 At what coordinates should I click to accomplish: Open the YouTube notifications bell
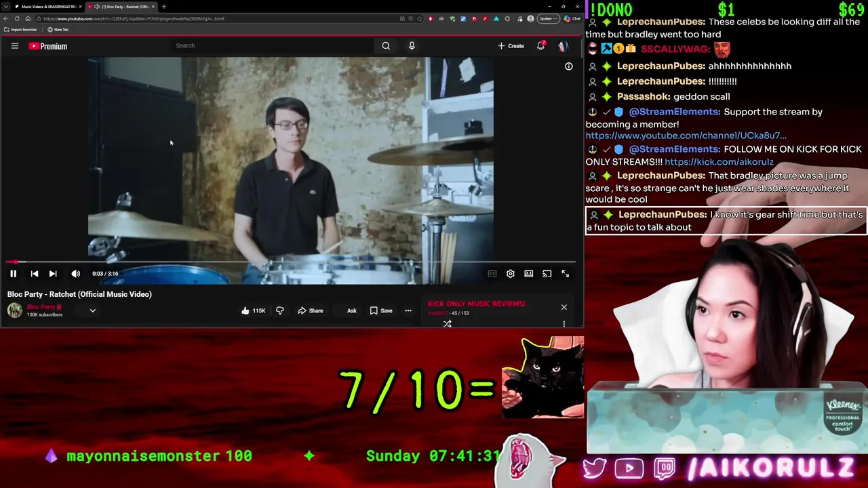(540, 46)
